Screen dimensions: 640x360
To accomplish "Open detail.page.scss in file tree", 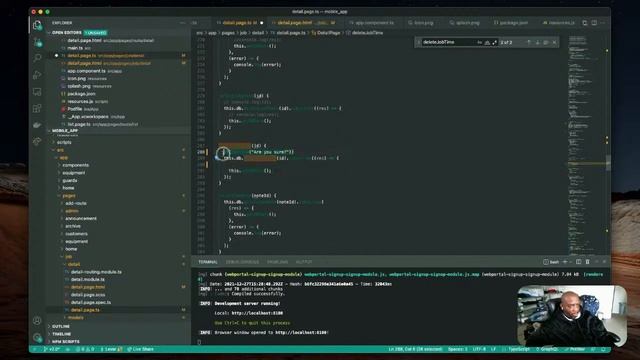I will point(88,295).
